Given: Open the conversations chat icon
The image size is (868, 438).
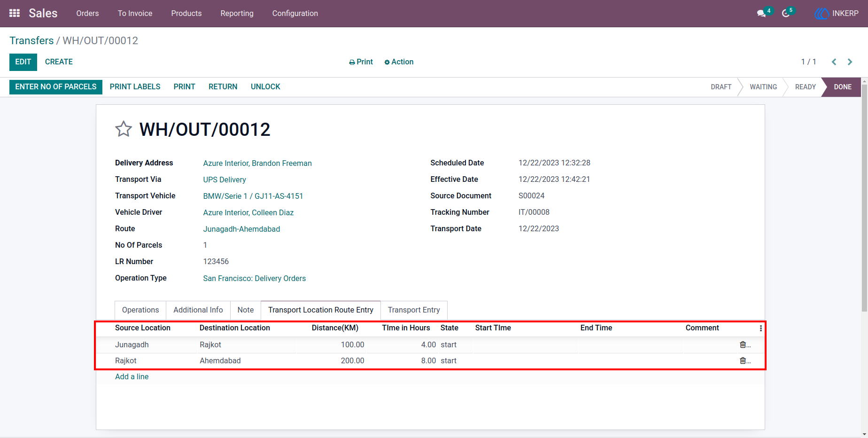Looking at the screenshot, I should (761, 14).
